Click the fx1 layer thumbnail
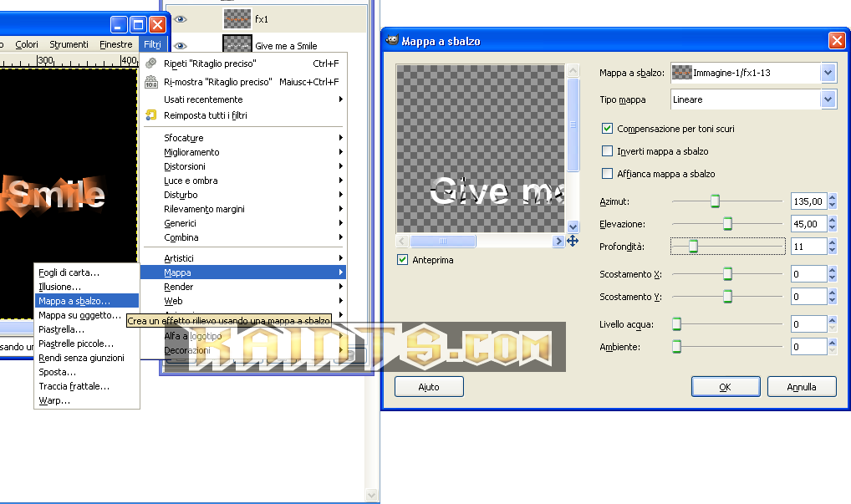The width and height of the screenshot is (851, 504). [x=237, y=18]
